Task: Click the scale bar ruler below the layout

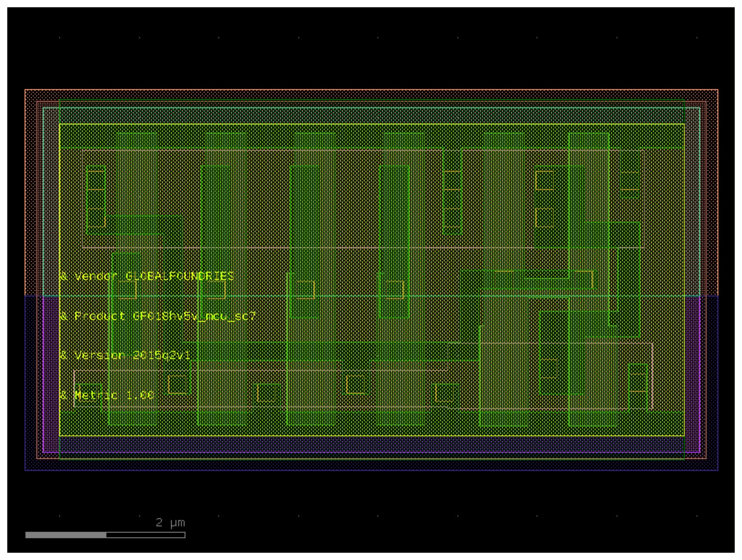Action: point(105,535)
